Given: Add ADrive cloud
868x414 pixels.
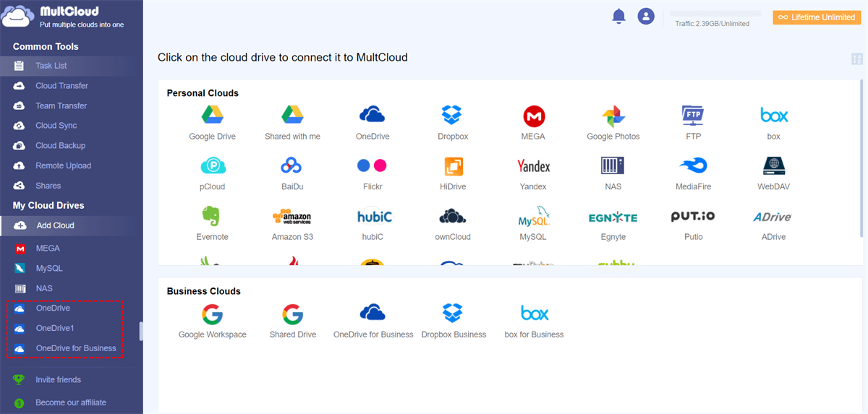Looking at the screenshot, I should pos(774,223).
